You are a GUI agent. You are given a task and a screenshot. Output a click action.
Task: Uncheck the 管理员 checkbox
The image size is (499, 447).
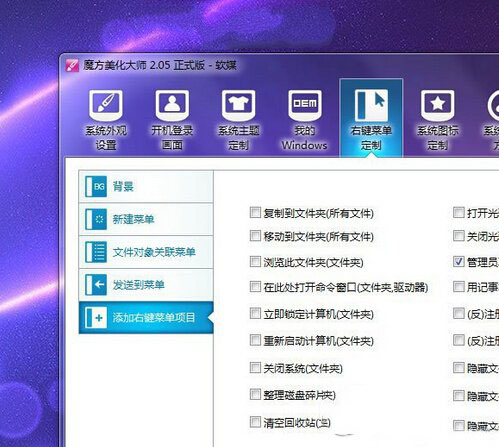click(x=459, y=261)
